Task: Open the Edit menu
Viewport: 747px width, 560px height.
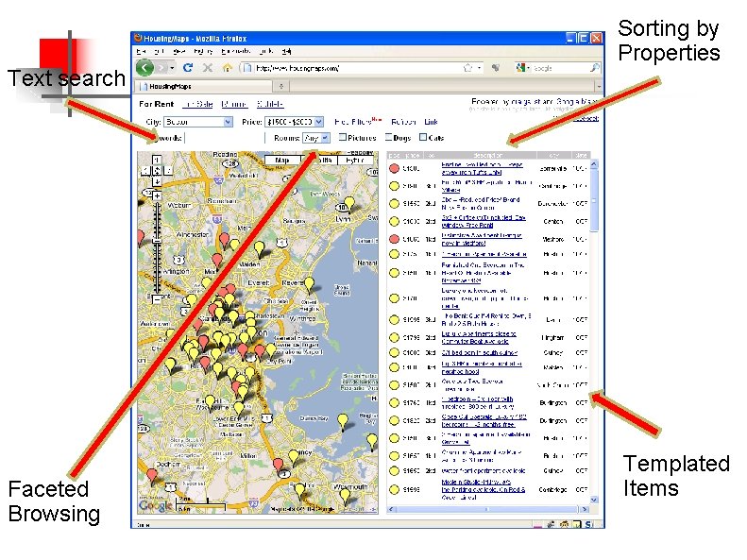Action: point(159,51)
